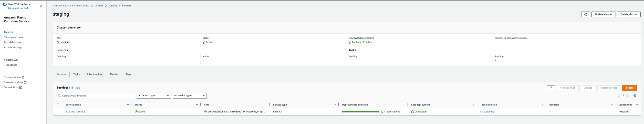Refresh the services list
The height and width of the screenshot is (124, 644).
click(551, 88)
